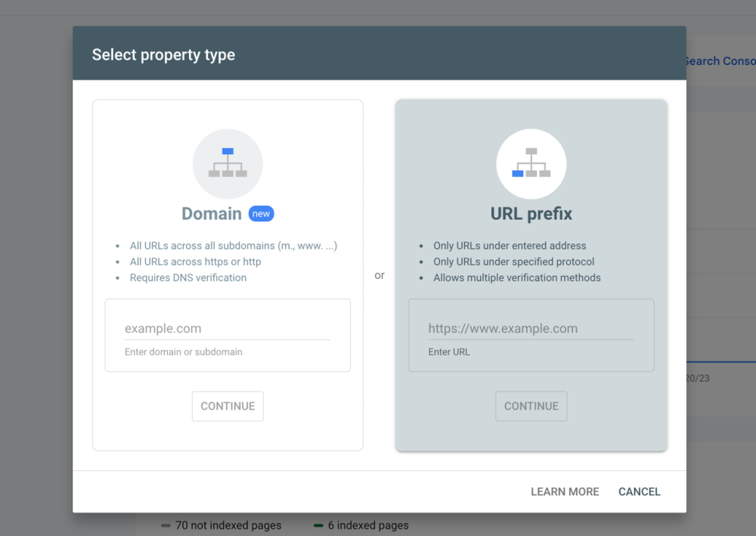Dismiss the dialog with CANCEL

point(639,491)
